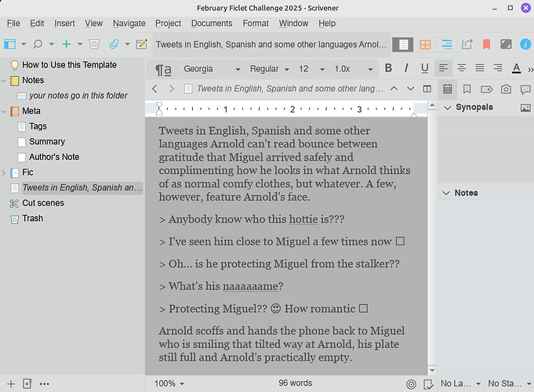
Task: Open the 100% zoom dropdown
Action: (x=169, y=384)
